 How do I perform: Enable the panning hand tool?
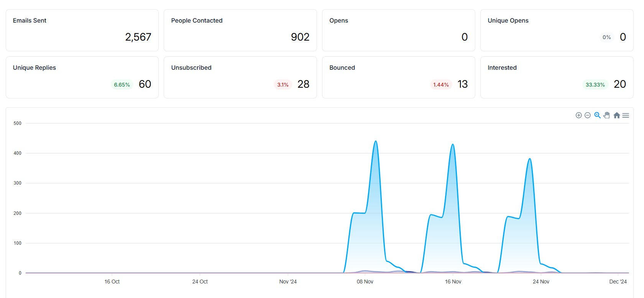(606, 115)
